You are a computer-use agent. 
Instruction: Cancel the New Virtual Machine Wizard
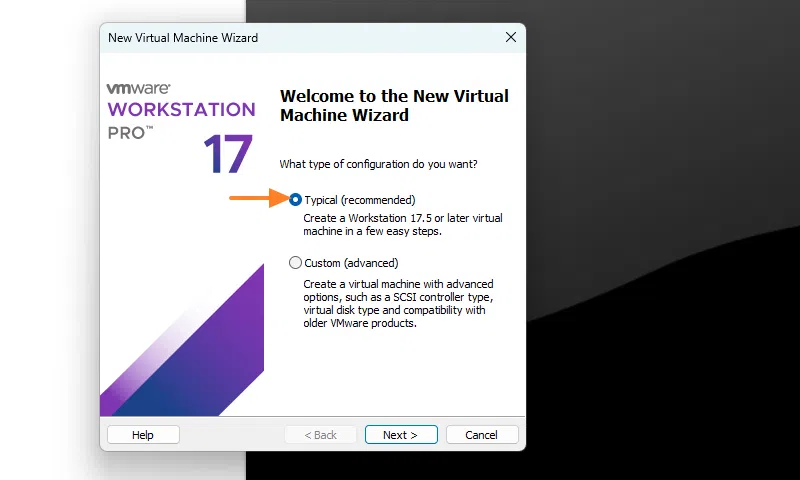point(482,435)
